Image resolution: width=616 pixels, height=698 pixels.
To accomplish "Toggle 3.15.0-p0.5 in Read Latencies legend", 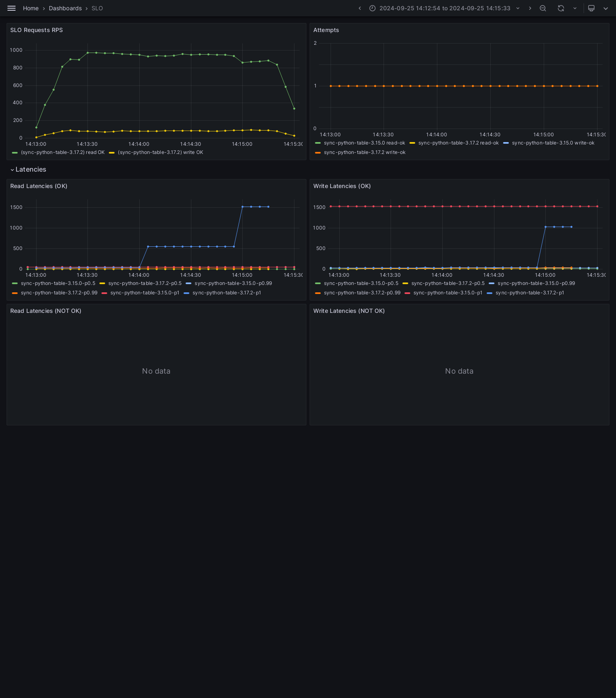I will [x=58, y=283].
